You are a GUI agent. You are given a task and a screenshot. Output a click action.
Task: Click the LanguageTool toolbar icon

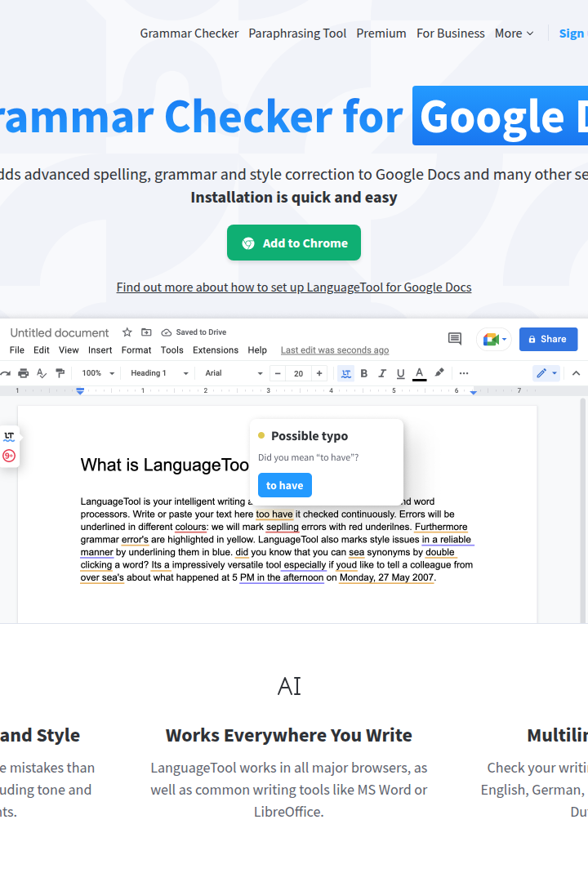coord(346,373)
